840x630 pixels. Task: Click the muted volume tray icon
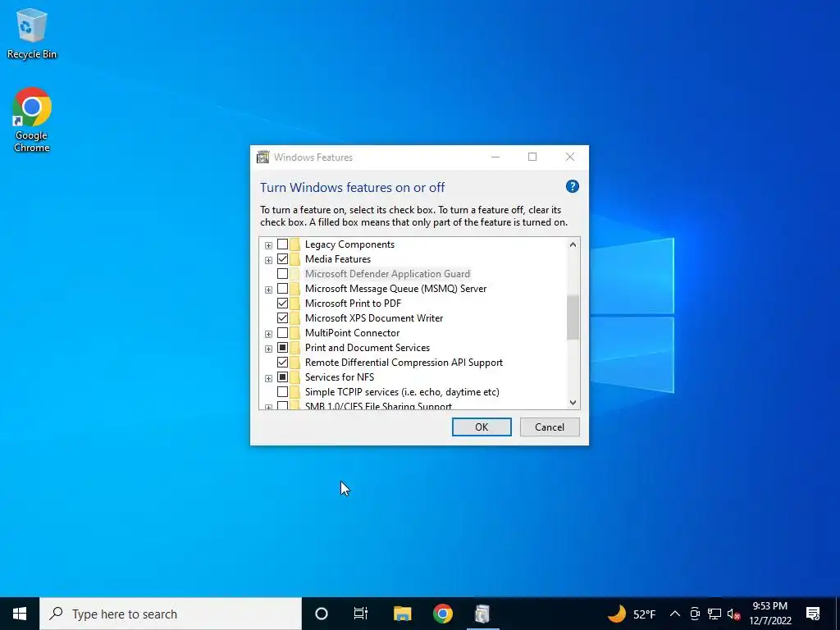coord(734,614)
